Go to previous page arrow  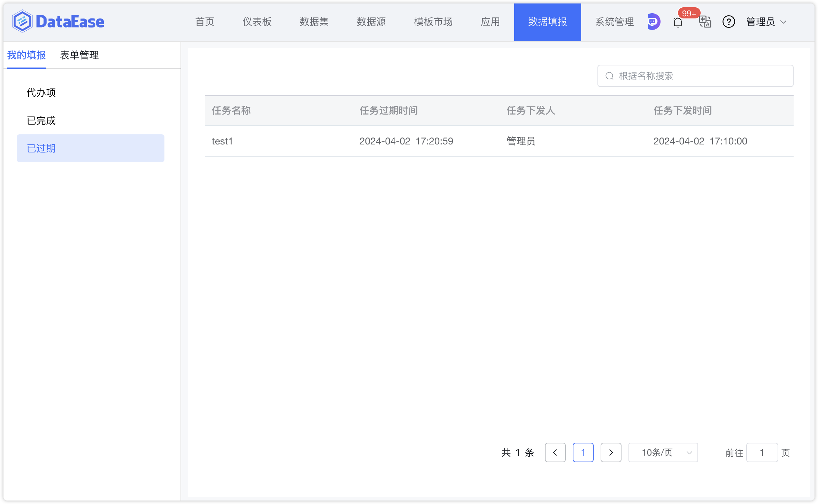[x=555, y=452]
